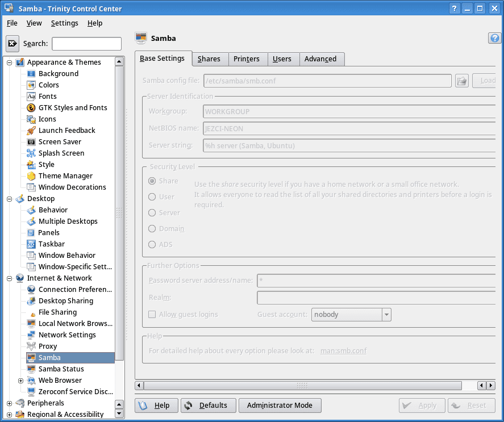Image resolution: width=504 pixels, height=422 pixels.
Task: Click the Defaults button
Action: click(x=209, y=406)
